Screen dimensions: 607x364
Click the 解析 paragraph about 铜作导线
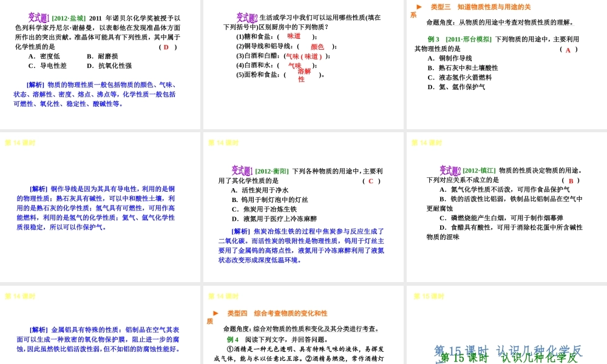[96, 207]
